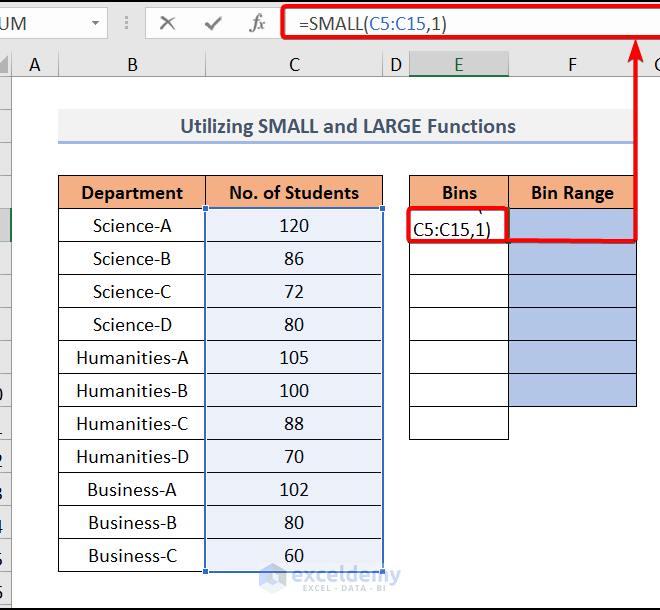Image resolution: width=660 pixels, height=610 pixels.
Task: Expand the Name Box dropdown arrow
Action: [x=95, y=23]
